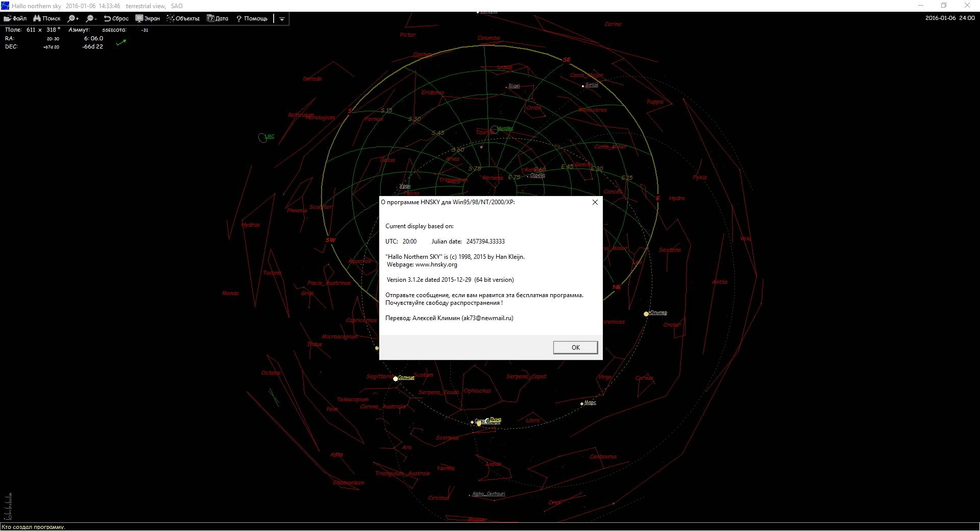Click the vertical scale icon at lower left

point(8,506)
